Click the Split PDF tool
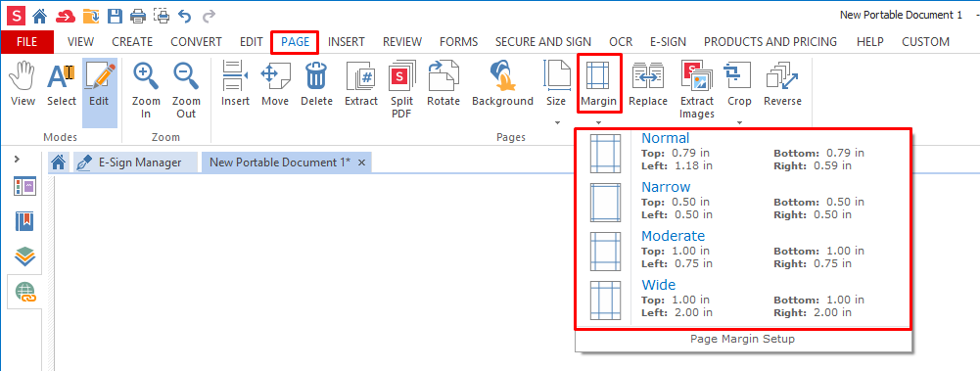Image resolution: width=980 pixels, height=371 pixels. [x=401, y=90]
